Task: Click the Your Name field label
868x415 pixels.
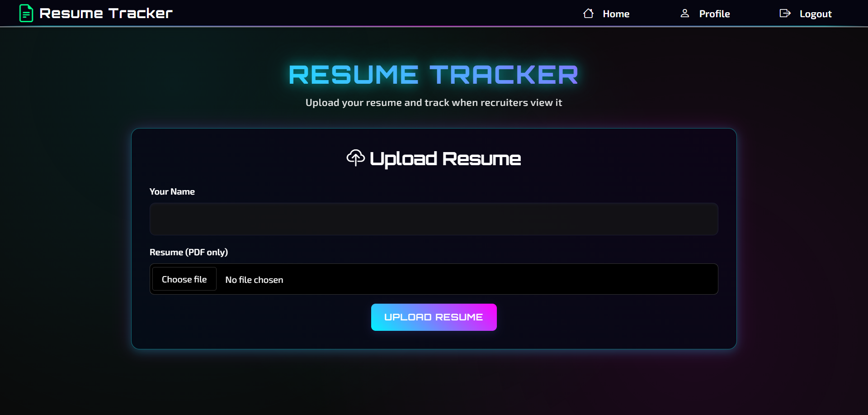Action: coord(172,191)
